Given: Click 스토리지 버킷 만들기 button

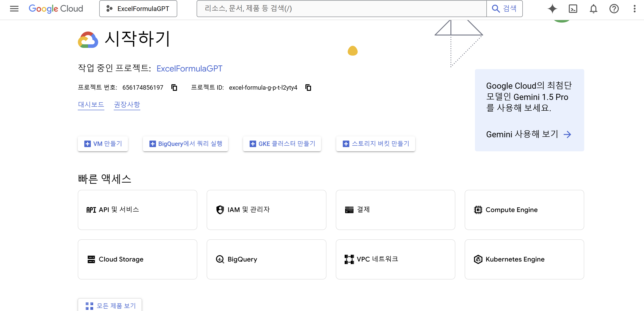Looking at the screenshot, I should (375, 144).
